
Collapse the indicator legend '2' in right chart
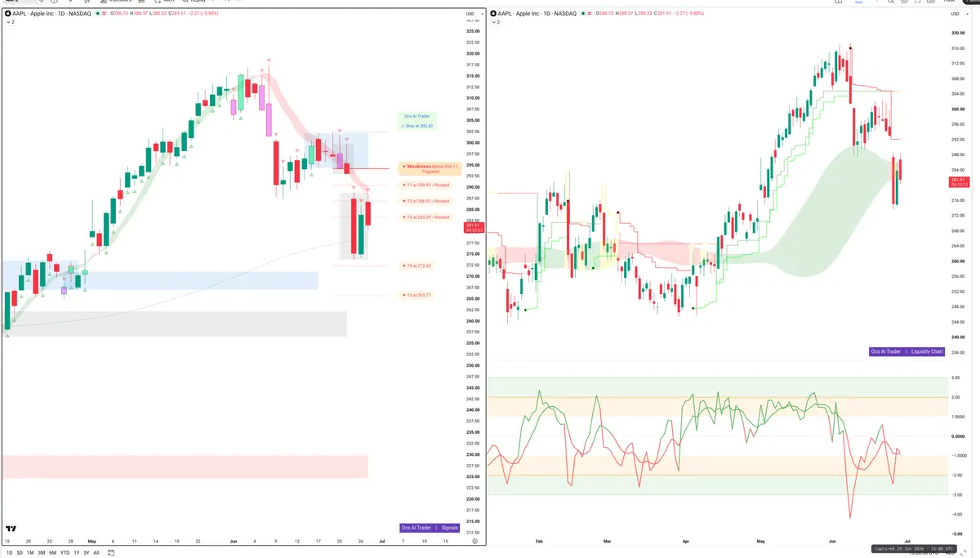496,22
